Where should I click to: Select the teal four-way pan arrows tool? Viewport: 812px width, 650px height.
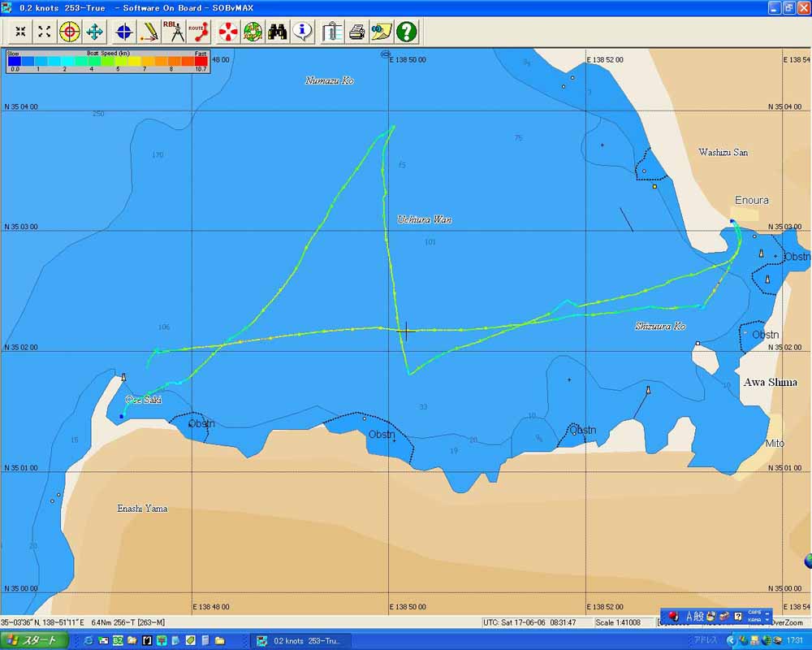tap(95, 32)
